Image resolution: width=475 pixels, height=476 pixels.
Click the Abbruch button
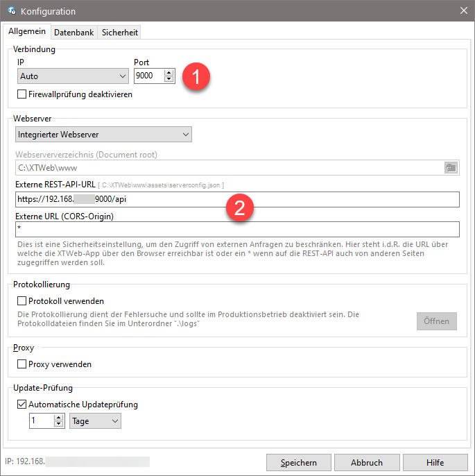(x=367, y=462)
